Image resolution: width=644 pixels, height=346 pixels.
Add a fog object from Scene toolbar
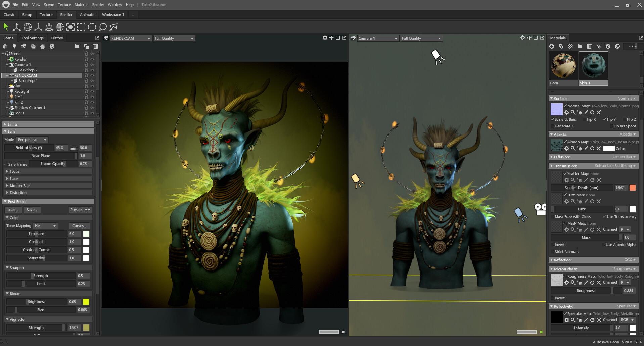click(33, 46)
